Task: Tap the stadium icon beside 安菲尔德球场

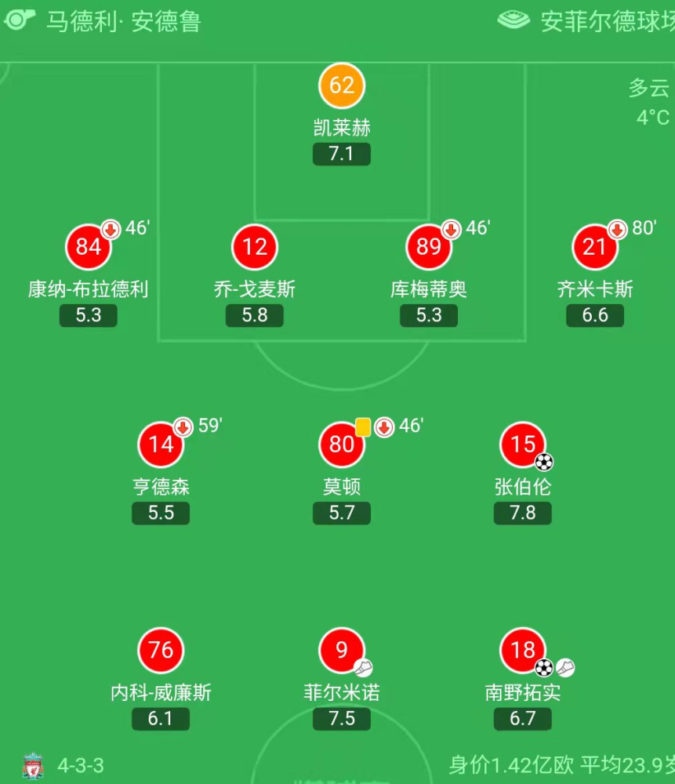Action: pyautogui.click(x=514, y=20)
